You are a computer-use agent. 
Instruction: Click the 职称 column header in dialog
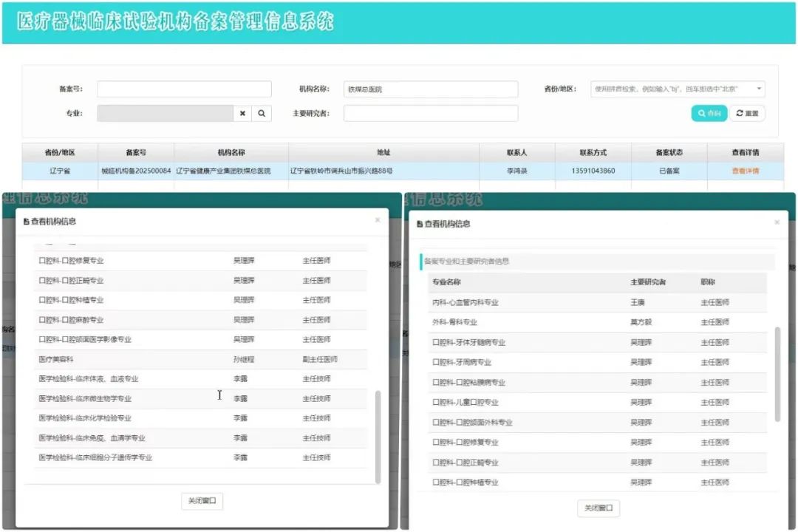[x=708, y=282]
